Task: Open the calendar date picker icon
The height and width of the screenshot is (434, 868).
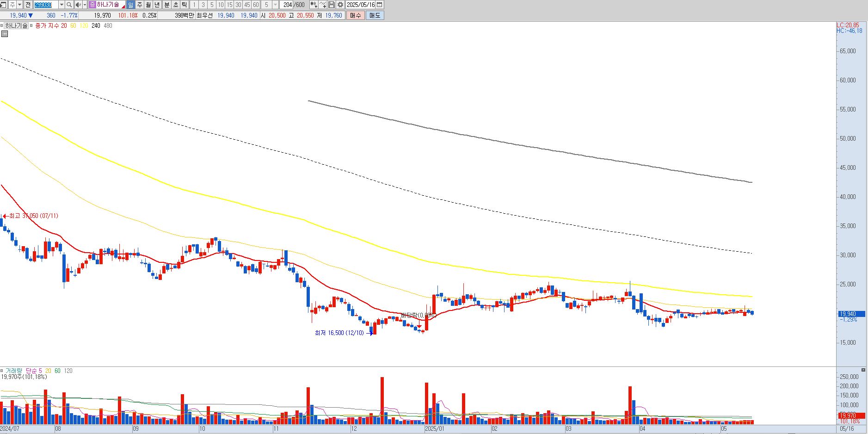Action: pos(380,5)
